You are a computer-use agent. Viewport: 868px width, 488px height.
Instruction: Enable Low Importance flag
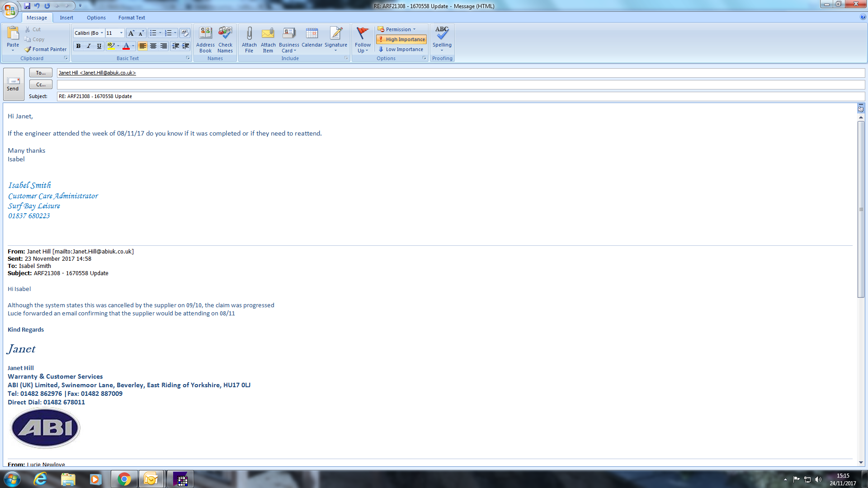pos(401,49)
